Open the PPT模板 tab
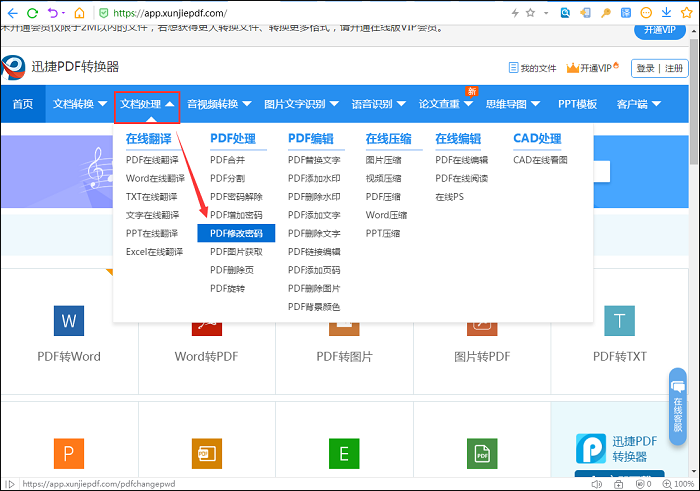 click(x=577, y=104)
